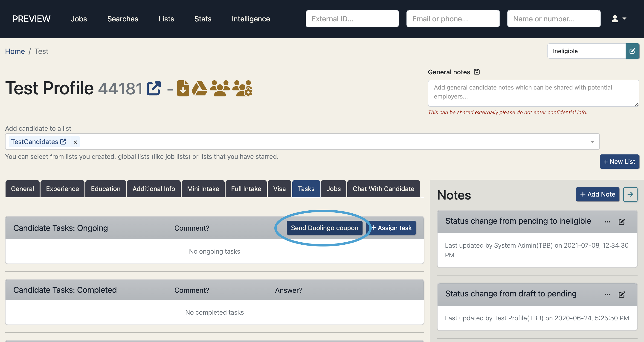This screenshot has width=644, height=342.
Task: Click Send Duolingo coupon button
Action: click(324, 228)
